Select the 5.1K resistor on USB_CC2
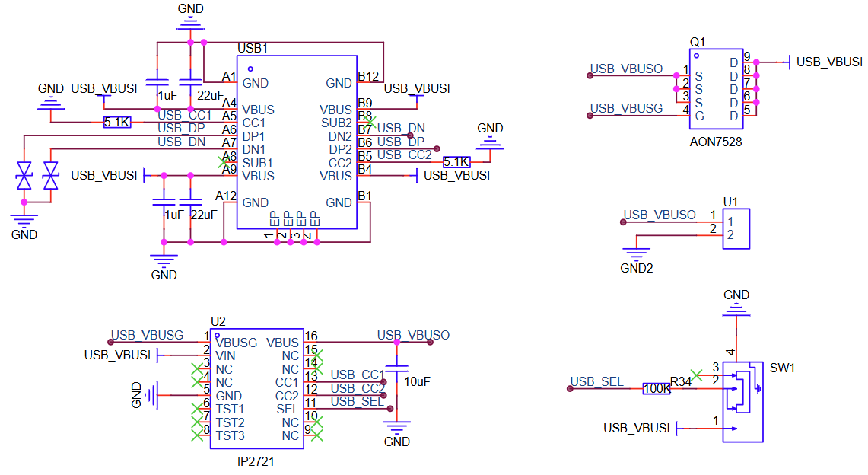This screenshot has width=868, height=475. click(456, 162)
